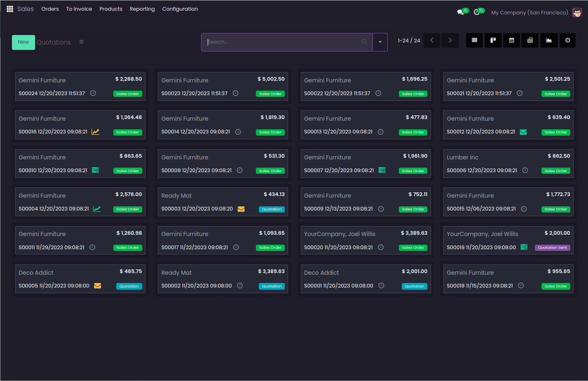Open the apps grid menu icon
Image resolution: width=588 pixels, height=381 pixels.
click(10, 9)
